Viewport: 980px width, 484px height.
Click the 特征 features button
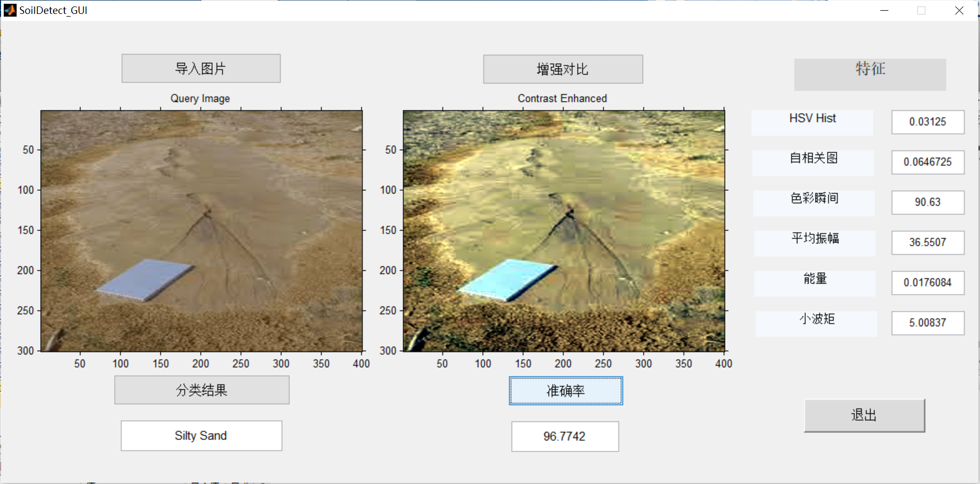[870, 75]
